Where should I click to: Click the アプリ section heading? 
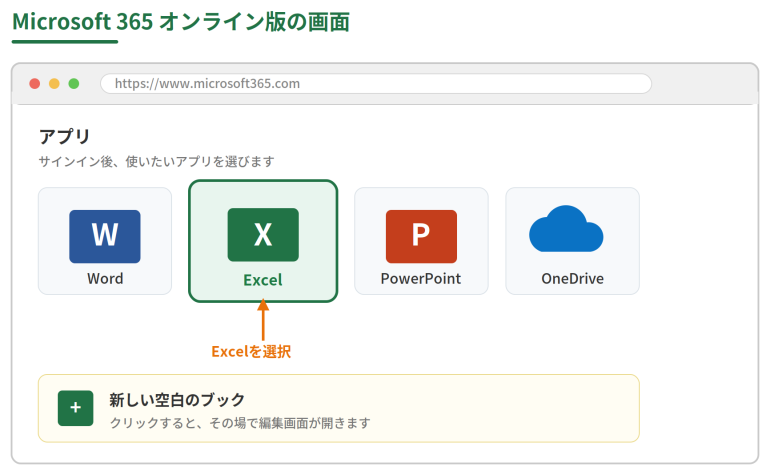point(64,136)
